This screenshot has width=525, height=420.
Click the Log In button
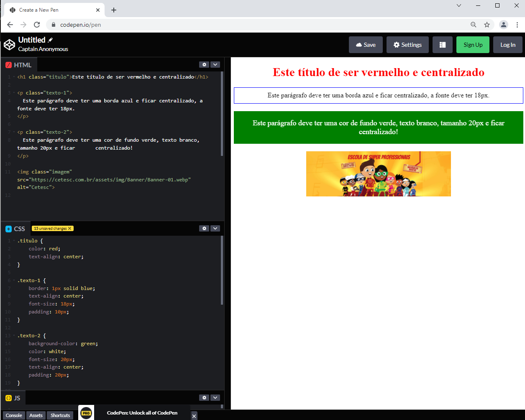508,45
